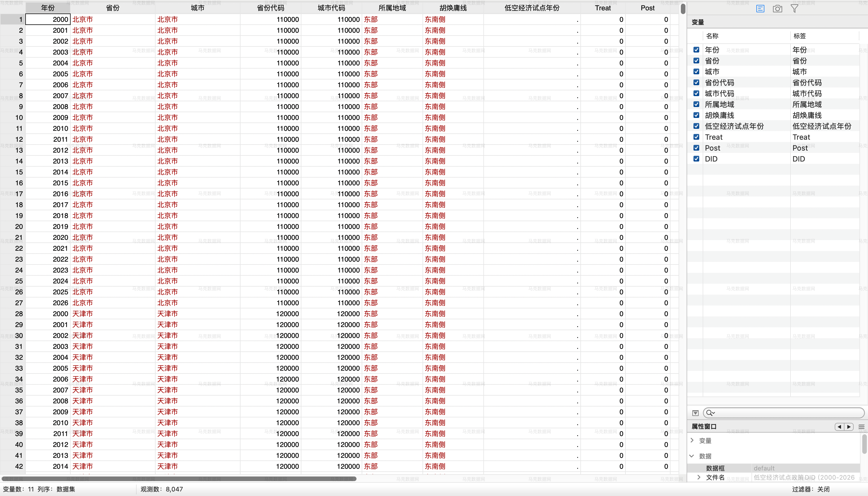
Task: Click the variables list filter dropdown icon
Action: pyautogui.click(x=695, y=413)
